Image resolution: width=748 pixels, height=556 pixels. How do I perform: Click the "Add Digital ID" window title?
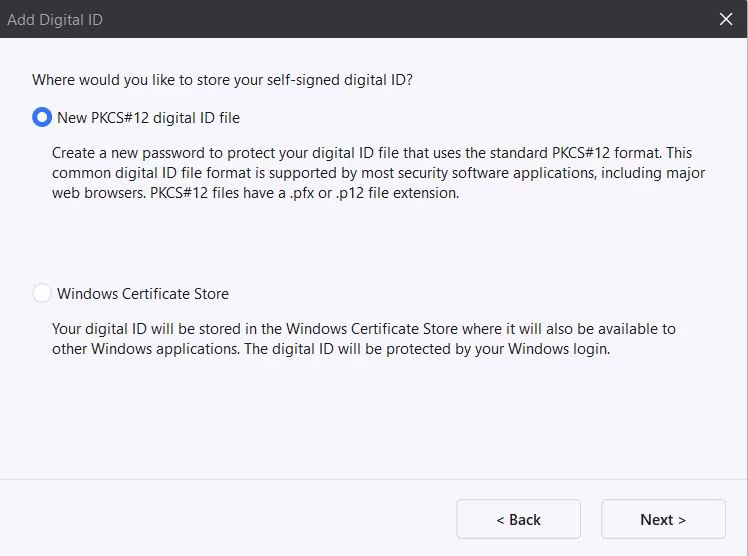(55, 19)
